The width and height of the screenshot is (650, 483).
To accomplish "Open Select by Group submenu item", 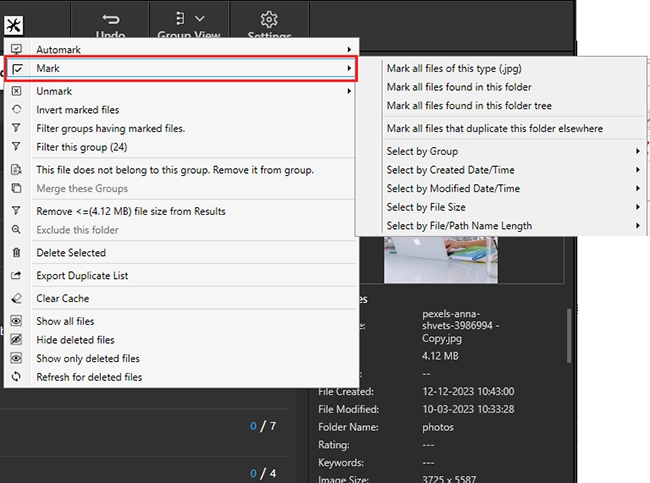I will coord(501,151).
